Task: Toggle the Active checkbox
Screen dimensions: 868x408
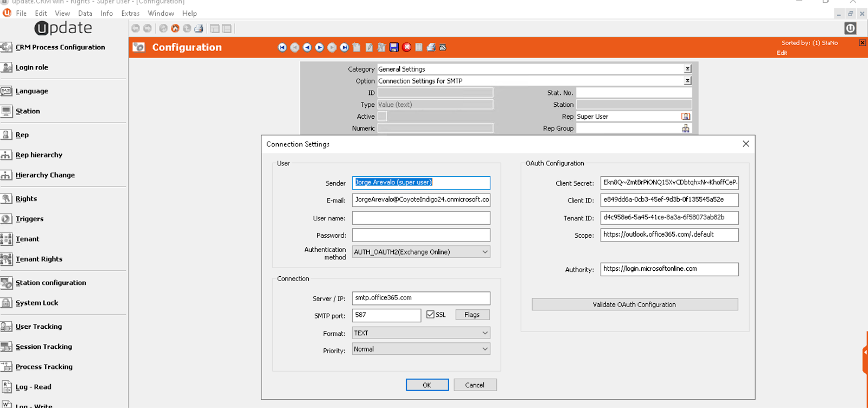Action: [x=382, y=116]
